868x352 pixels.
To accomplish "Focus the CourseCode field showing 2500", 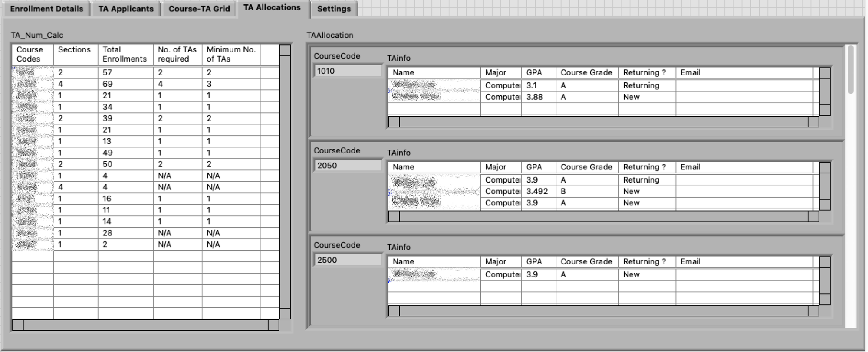I will pyautogui.click(x=347, y=260).
